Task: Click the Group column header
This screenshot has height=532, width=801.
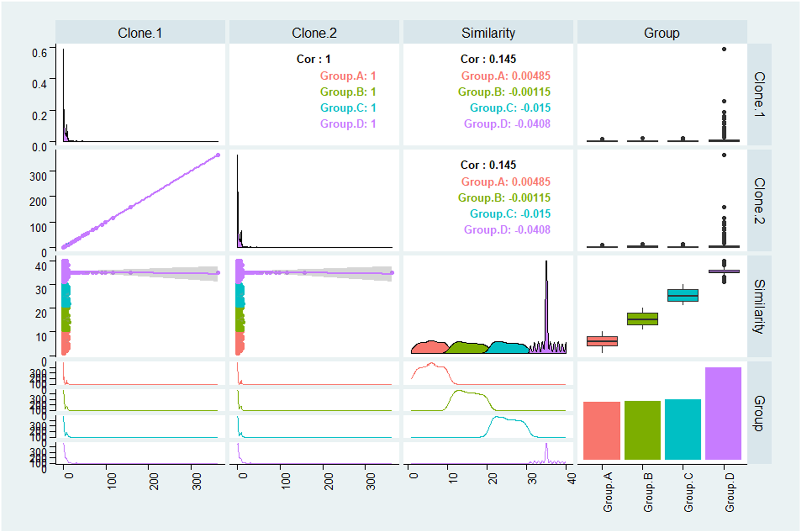Action: tap(662, 33)
